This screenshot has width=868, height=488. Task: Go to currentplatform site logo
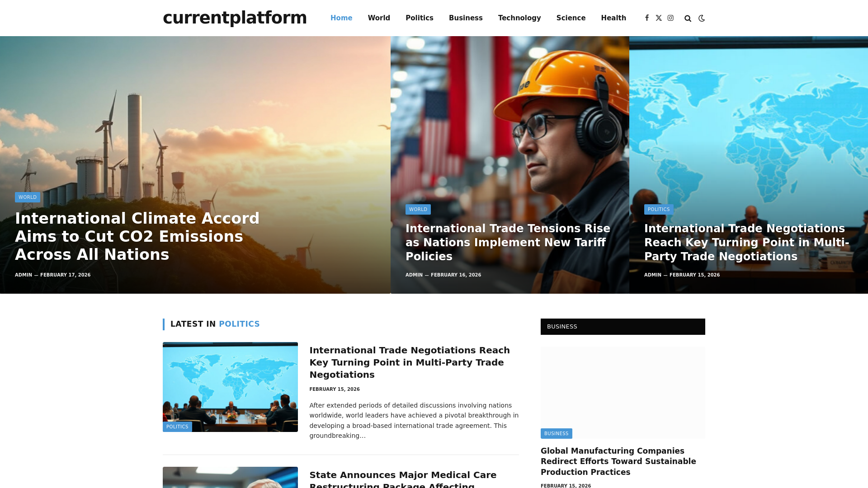click(x=235, y=18)
